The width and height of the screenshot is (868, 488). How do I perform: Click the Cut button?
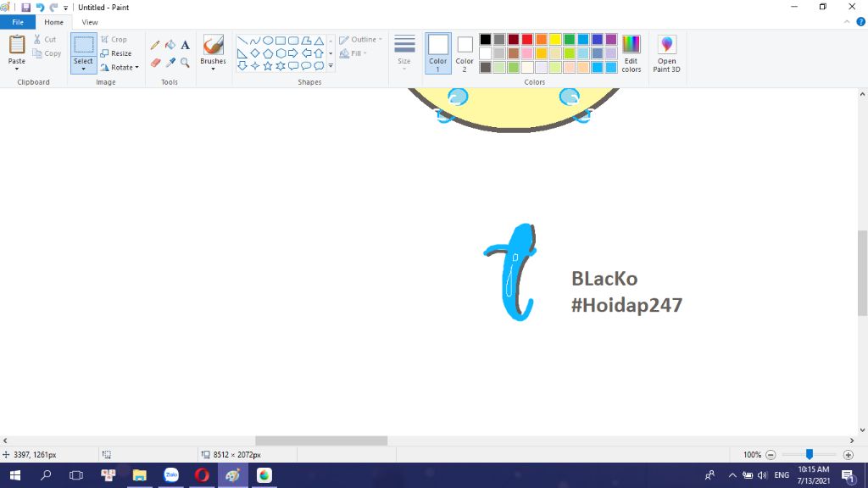(45, 40)
